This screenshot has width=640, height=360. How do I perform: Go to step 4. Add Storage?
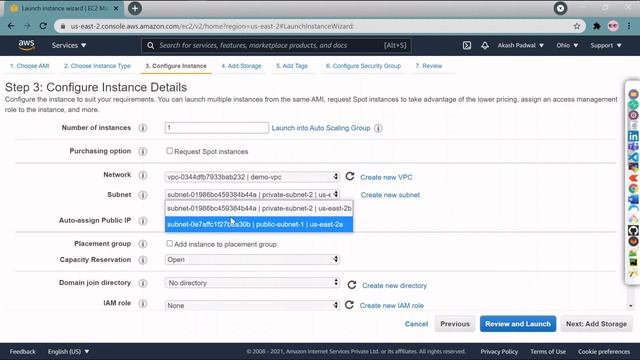click(x=241, y=66)
